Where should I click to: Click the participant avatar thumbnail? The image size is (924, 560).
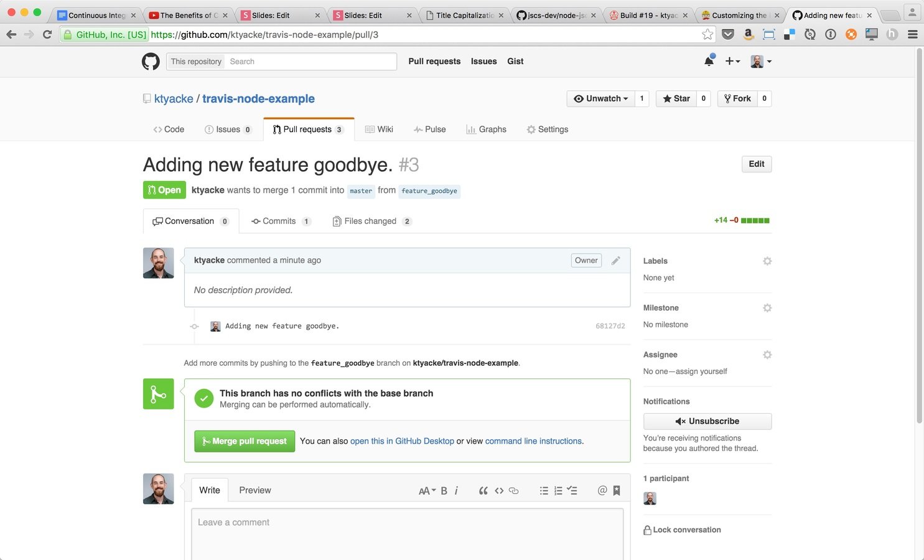point(650,498)
